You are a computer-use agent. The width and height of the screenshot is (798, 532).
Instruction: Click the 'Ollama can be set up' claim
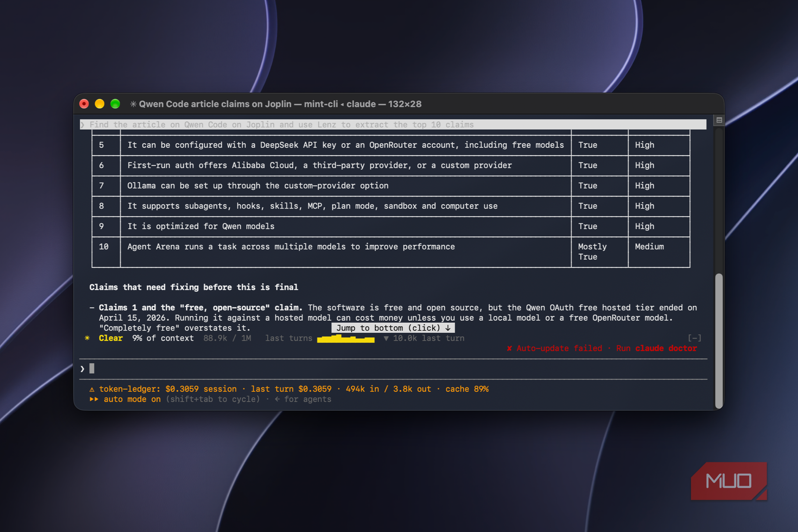pyautogui.click(x=258, y=186)
